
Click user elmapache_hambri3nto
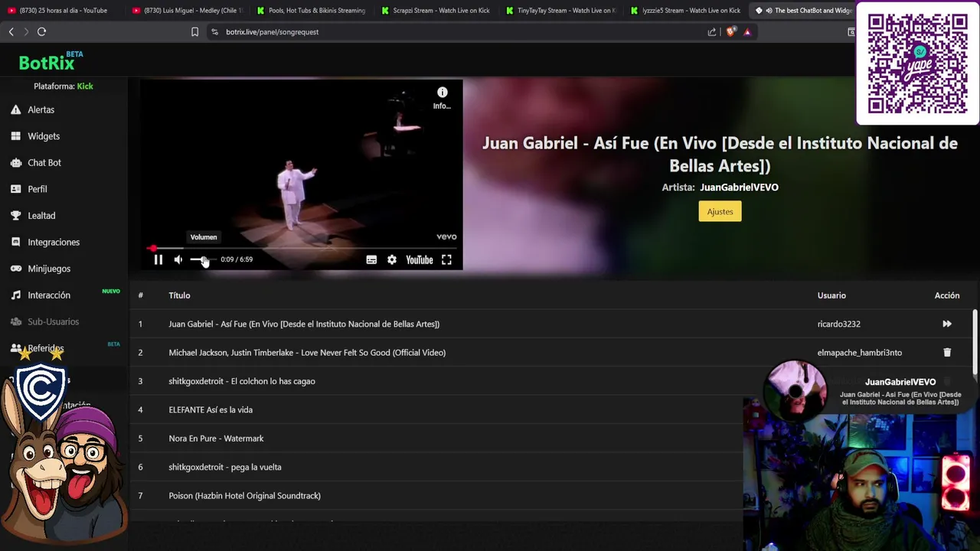point(859,353)
